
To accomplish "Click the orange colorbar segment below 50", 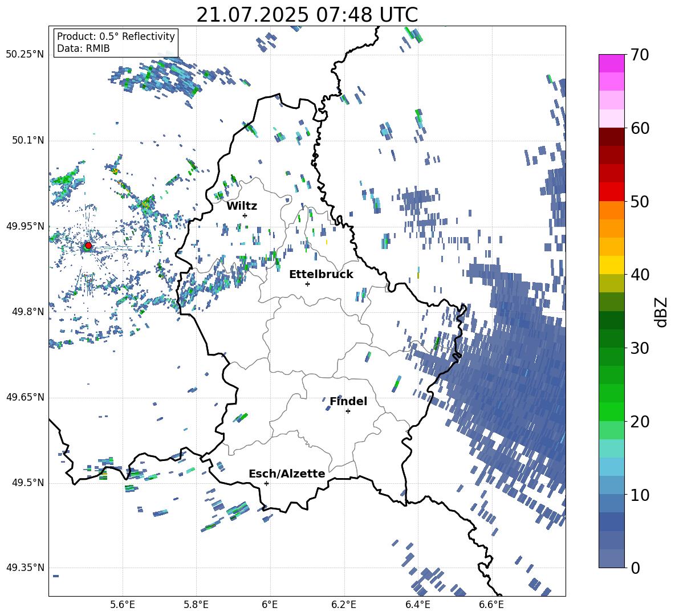I will click(x=611, y=210).
